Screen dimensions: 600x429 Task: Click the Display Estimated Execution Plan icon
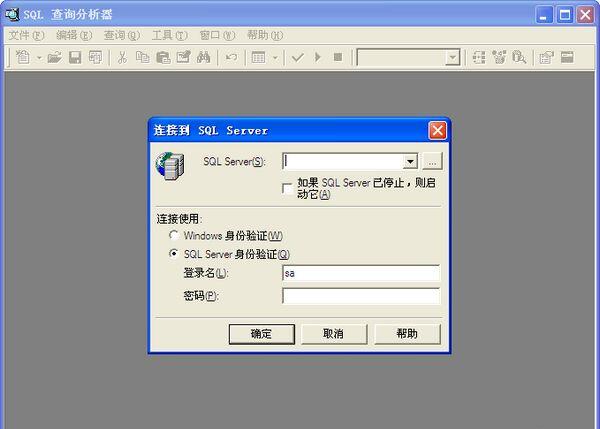[x=479, y=58]
